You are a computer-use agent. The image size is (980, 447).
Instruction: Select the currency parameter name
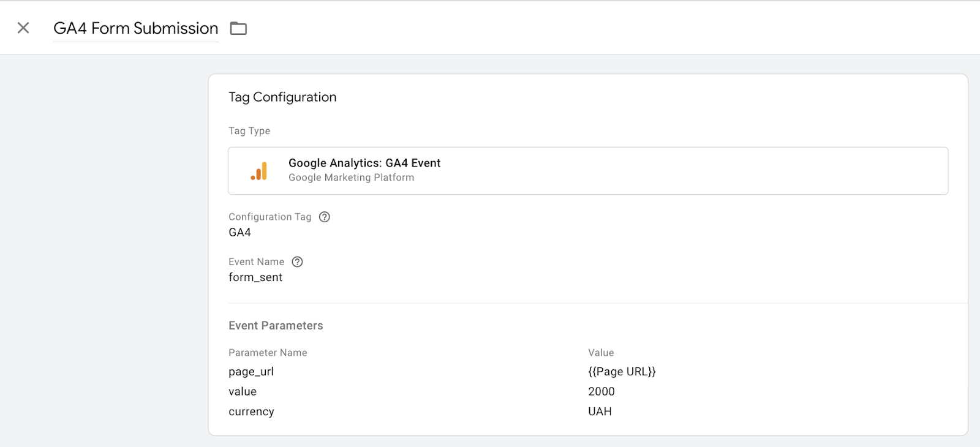coord(251,412)
